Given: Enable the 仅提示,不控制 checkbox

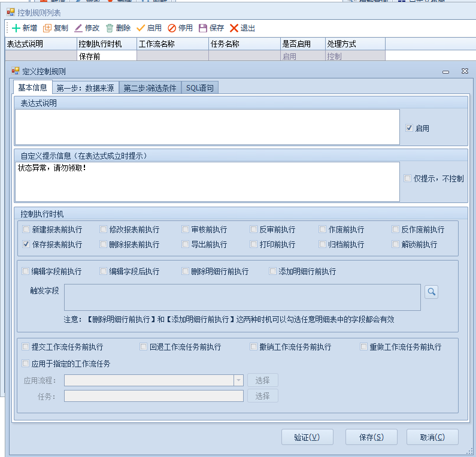Looking at the screenshot, I should (408, 178).
